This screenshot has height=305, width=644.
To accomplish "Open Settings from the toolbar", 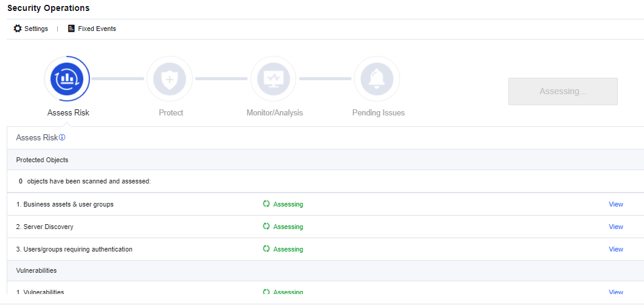I will pos(36,29).
